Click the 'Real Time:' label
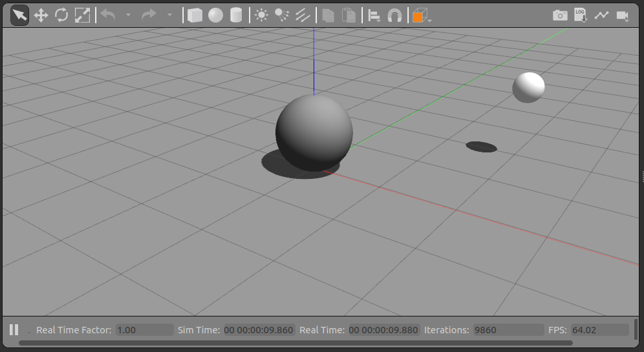Image resolution: width=644 pixels, height=352 pixels. (x=322, y=330)
